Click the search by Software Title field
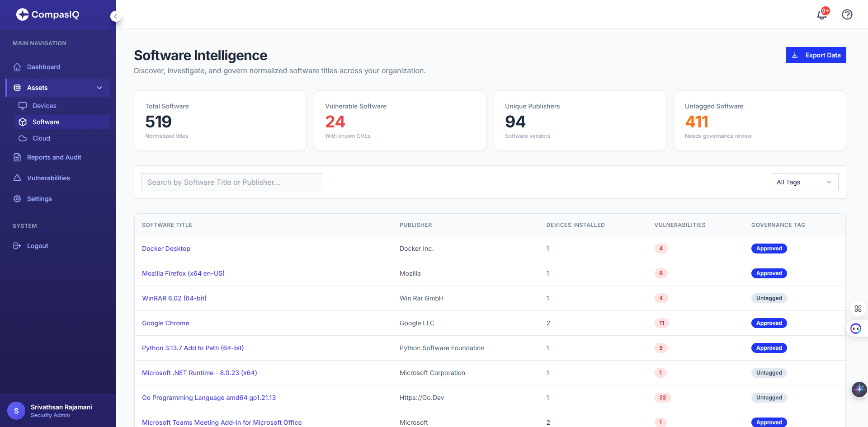The image size is (868, 427). click(x=231, y=182)
